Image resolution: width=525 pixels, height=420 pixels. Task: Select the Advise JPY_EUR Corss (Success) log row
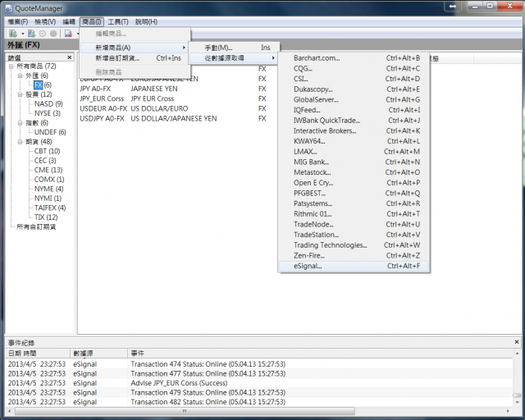(x=259, y=383)
